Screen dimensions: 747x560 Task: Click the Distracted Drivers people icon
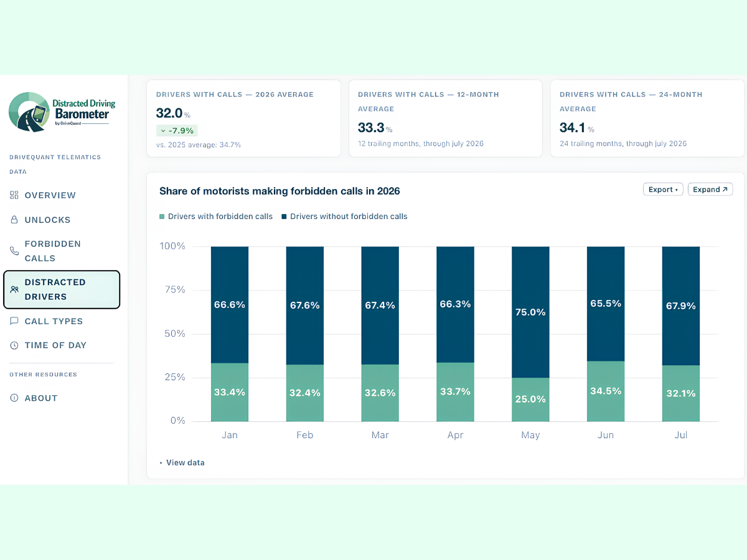(x=14, y=289)
